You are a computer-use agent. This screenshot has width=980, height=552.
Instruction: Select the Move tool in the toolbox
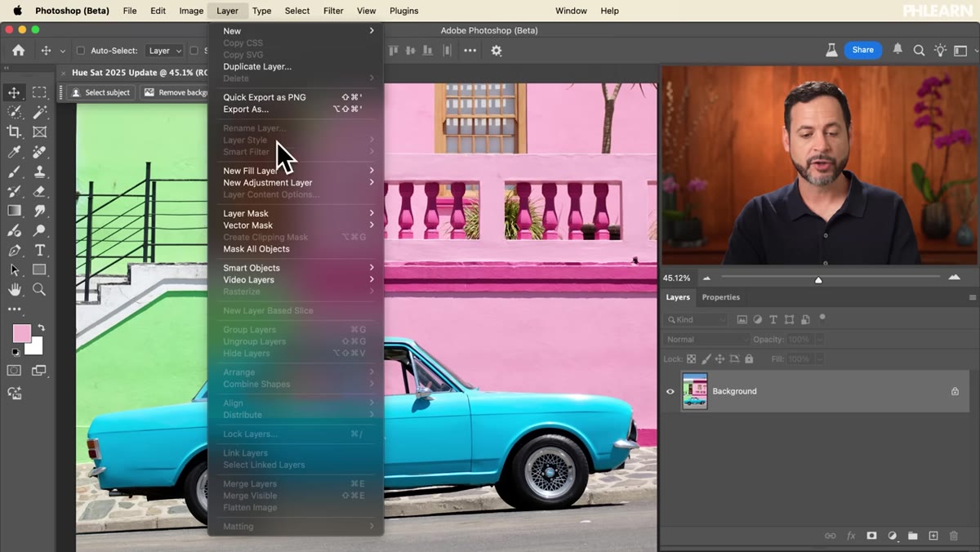tap(14, 92)
